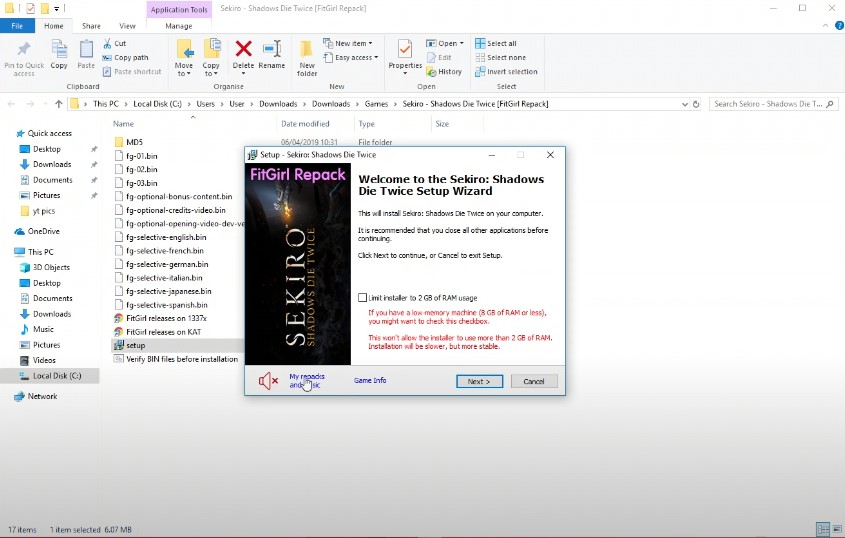Click Next in the Setup wizard

coord(479,381)
